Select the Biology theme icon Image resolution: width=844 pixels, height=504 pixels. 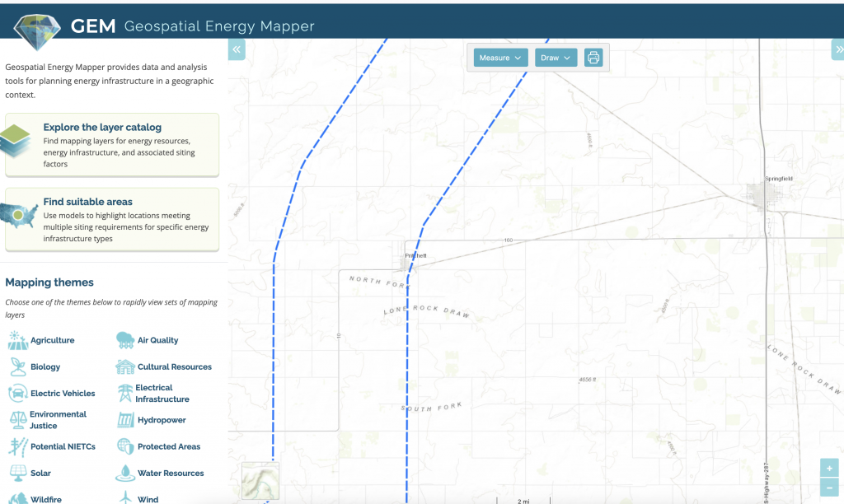pos(17,366)
